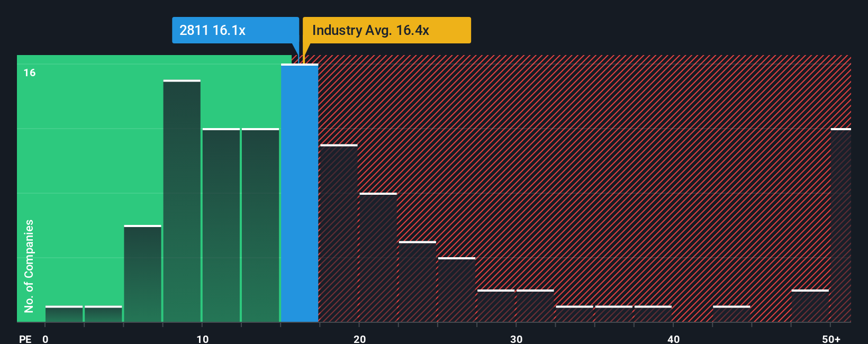This screenshot has height=344, width=868.
Task: Click the bar starting at PE 20
Action: 378,258
